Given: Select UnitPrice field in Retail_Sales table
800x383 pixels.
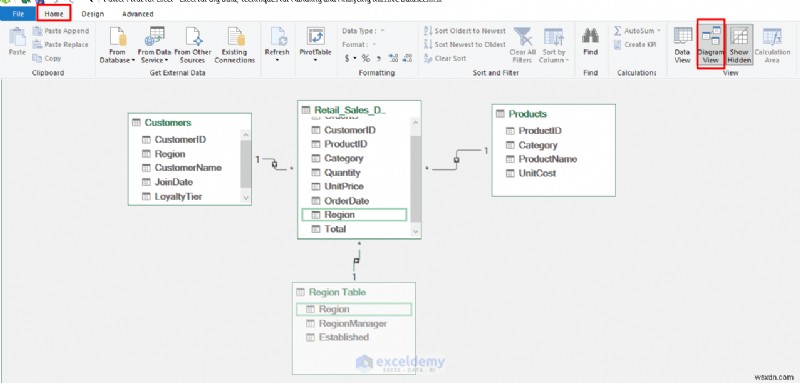Looking at the screenshot, I should click(343, 186).
